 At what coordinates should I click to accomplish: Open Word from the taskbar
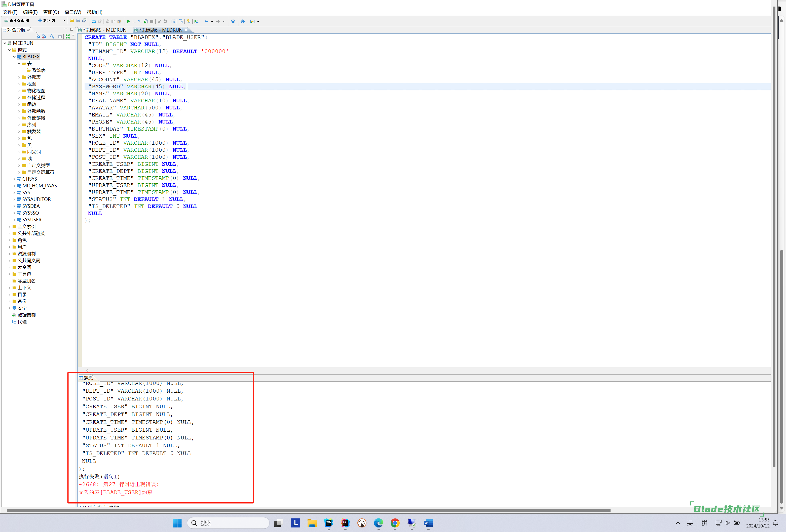click(428, 523)
